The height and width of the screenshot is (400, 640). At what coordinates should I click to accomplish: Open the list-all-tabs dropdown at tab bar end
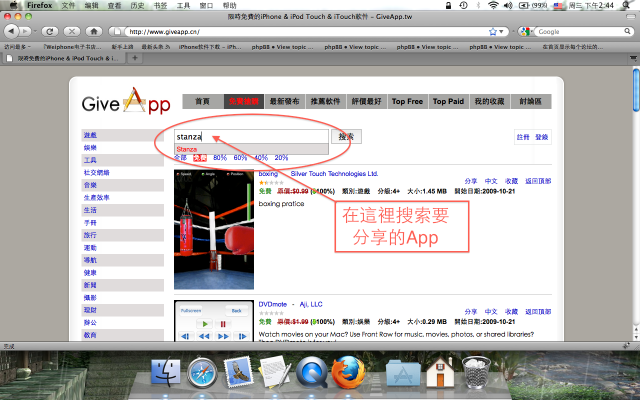(633, 58)
